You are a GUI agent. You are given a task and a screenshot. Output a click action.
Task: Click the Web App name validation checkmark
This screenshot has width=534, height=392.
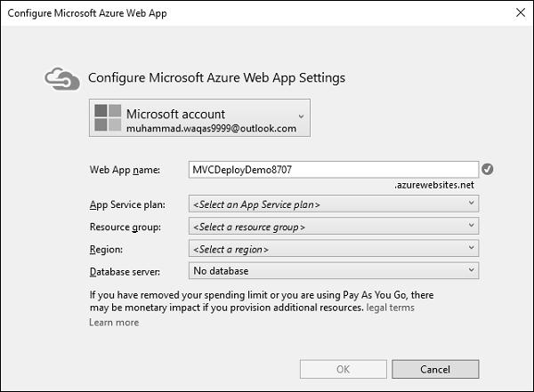tap(487, 169)
